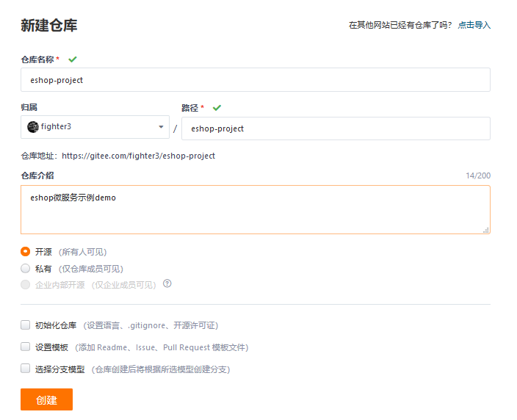Click the repository address URL text
Viewport: 517px width, 420px height.
[x=139, y=156]
